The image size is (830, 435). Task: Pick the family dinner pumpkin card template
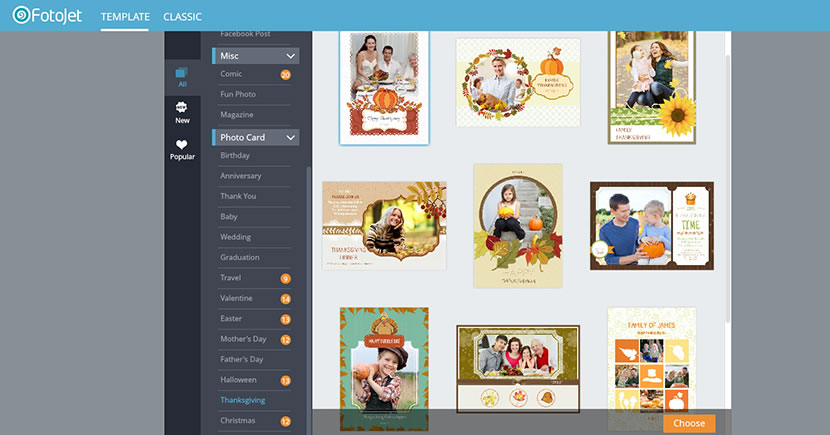point(384,87)
